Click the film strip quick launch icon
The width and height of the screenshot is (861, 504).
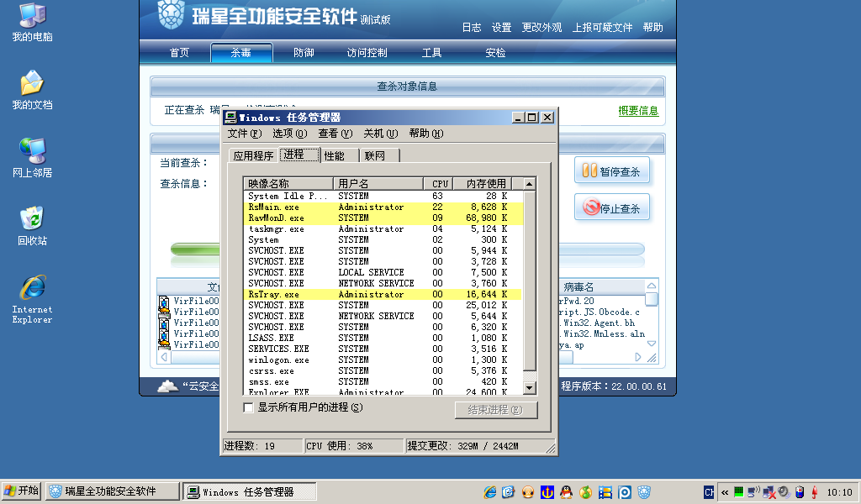[x=605, y=492]
